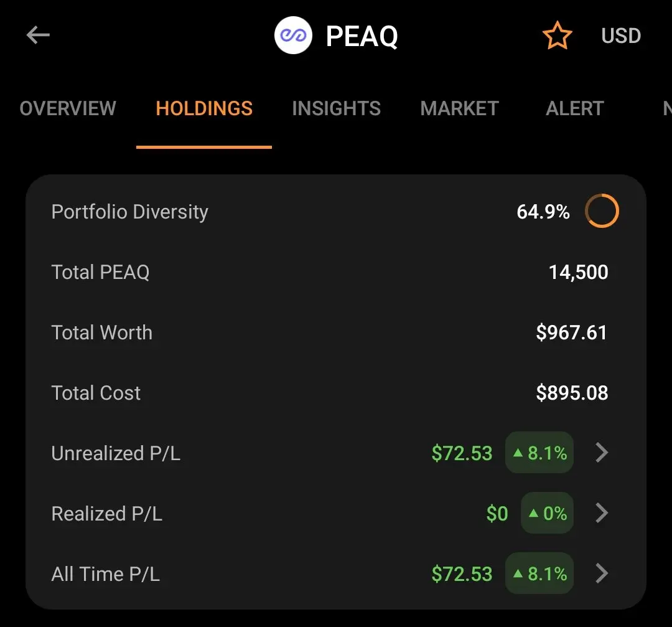Change the USD currency selector

(621, 35)
